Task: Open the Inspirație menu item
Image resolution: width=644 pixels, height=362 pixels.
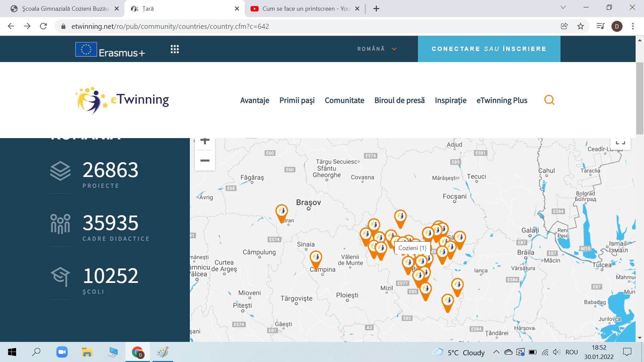Action: tap(450, 100)
